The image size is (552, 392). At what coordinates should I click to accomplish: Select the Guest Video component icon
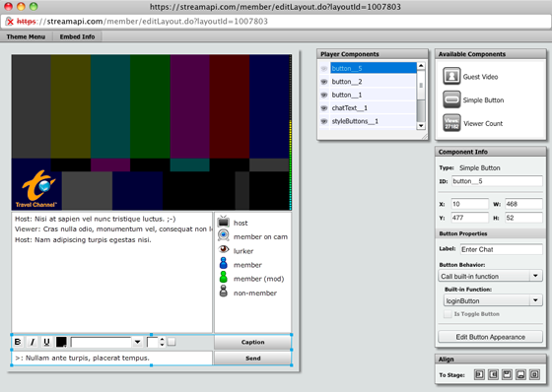point(451,76)
